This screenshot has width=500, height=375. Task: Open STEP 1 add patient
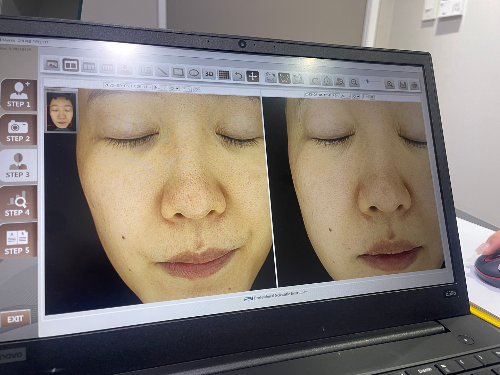click(19, 95)
